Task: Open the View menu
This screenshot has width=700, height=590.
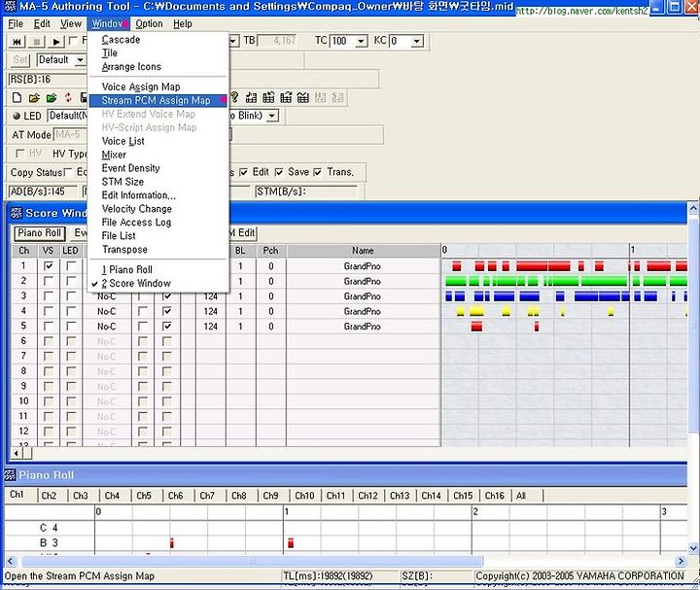Action: 71,23
